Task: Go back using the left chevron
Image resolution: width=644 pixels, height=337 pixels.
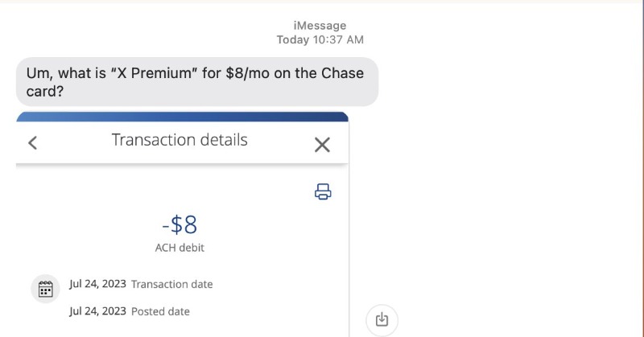Action: click(x=32, y=143)
